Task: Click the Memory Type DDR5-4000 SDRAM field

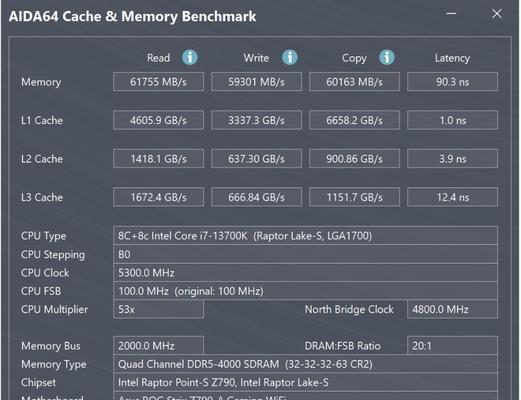Action: (x=305, y=364)
